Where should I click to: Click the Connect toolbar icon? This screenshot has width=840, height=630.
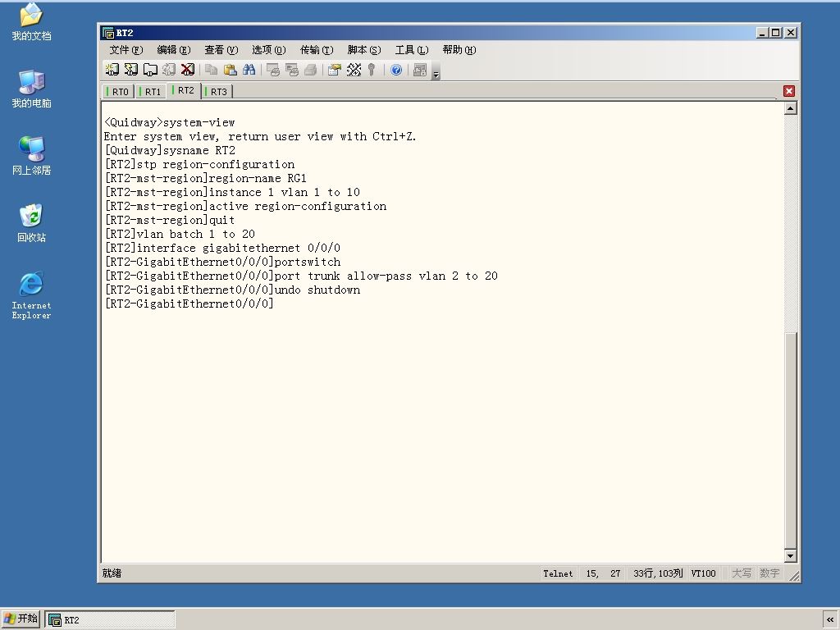(112, 70)
